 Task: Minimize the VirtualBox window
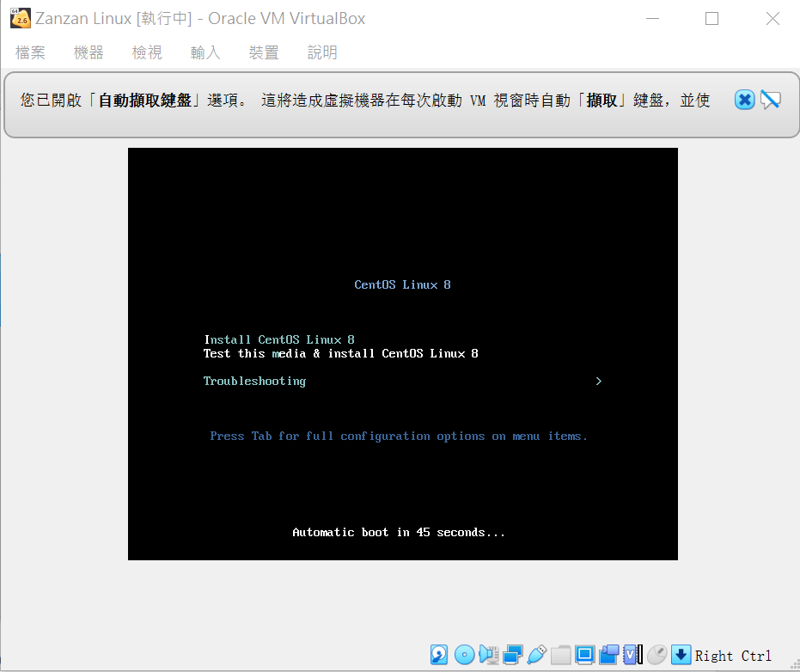coord(652,18)
